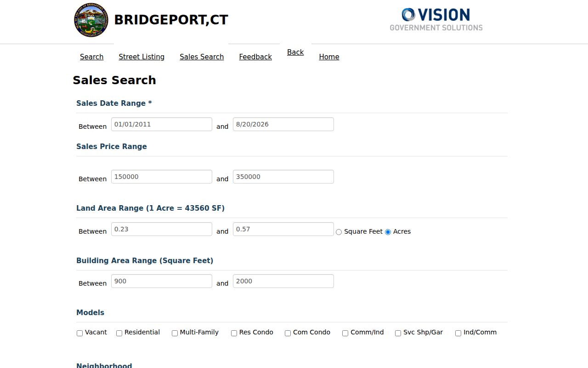Tick the Com Condo checkbox
This screenshot has height=368, width=588.
click(288, 333)
